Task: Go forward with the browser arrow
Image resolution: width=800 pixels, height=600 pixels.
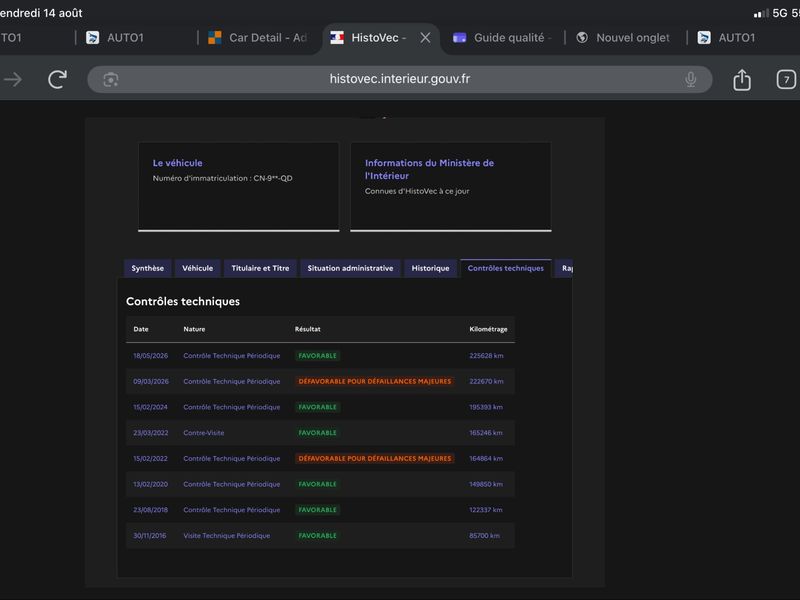Action: pyautogui.click(x=13, y=79)
